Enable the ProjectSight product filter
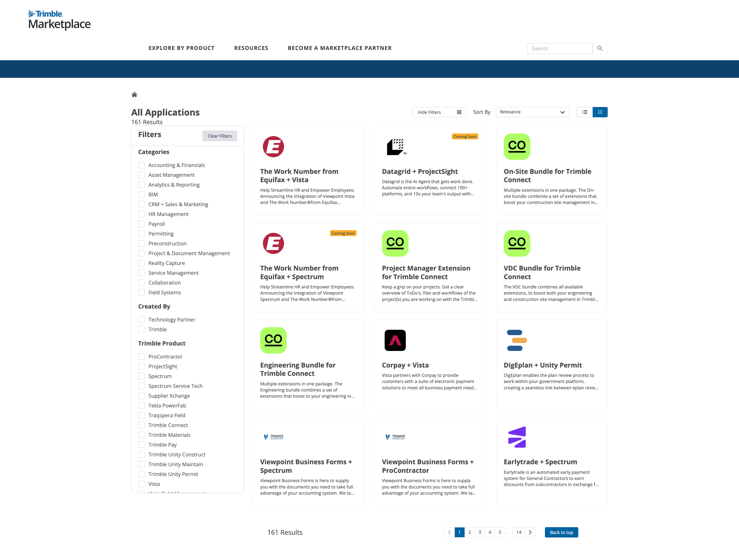This screenshot has width=739, height=560. coord(142,366)
